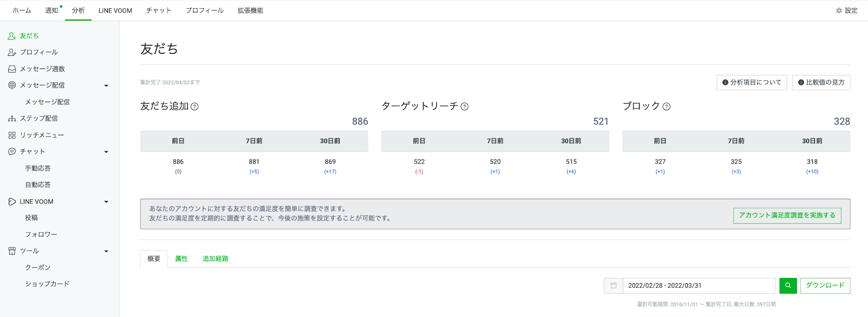Collapse the メッセージ配信 sidebar section
This screenshot has width=868, height=317.
tap(106, 86)
